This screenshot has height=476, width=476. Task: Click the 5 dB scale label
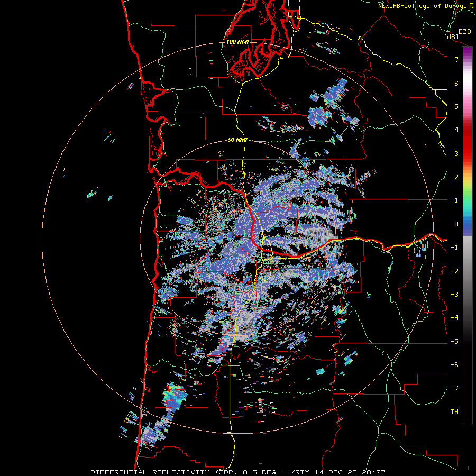click(x=456, y=106)
